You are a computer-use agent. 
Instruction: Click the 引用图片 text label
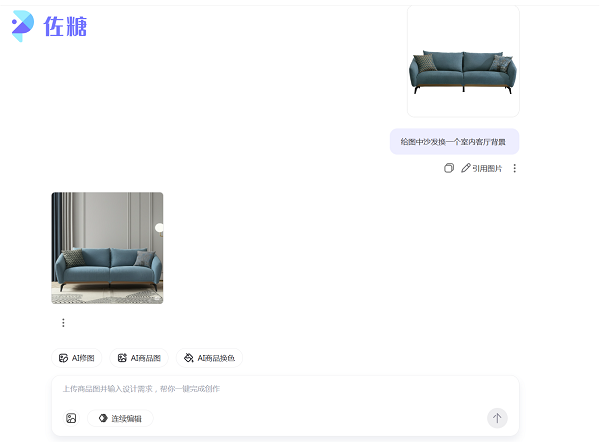(487, 168)
